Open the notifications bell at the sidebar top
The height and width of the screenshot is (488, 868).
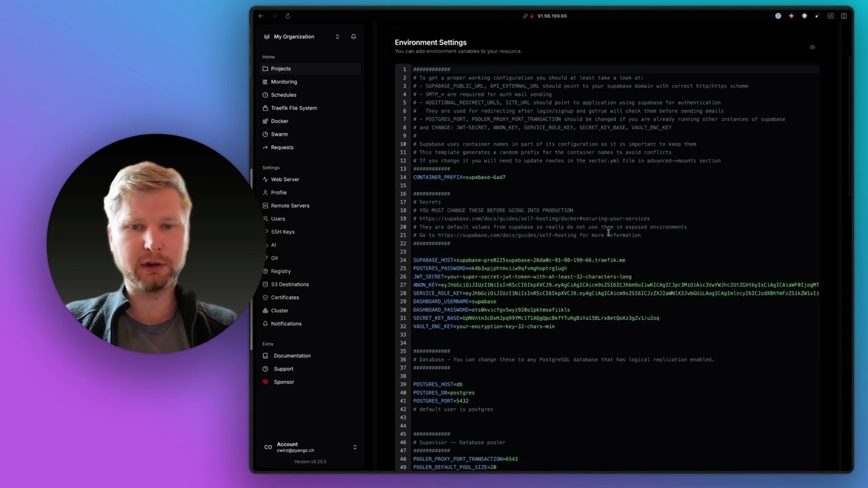[353, 37]
